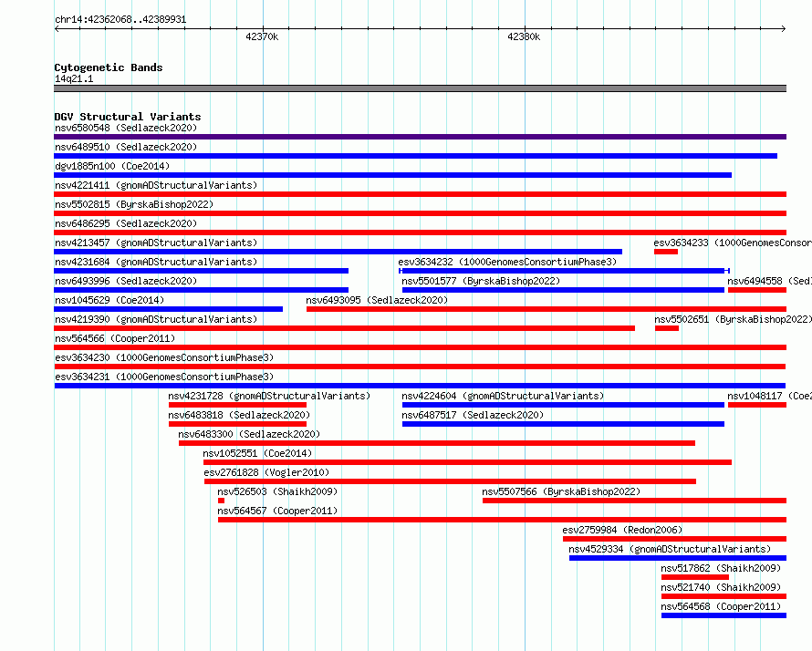This screenshot has height=651, width=812.
Task: Open the esv2761828 (Vogler2010) label
Action: point(266,472)
